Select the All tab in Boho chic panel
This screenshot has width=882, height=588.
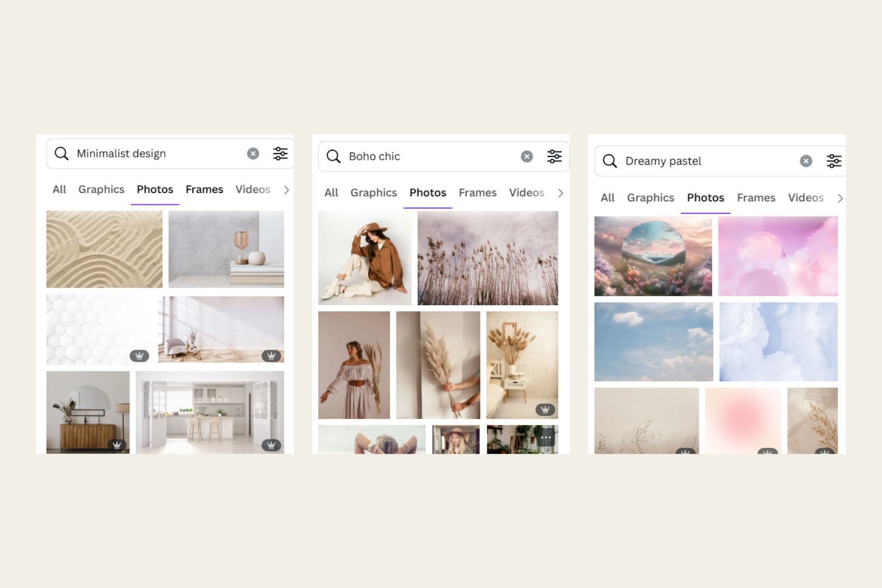tap(331, 193)
